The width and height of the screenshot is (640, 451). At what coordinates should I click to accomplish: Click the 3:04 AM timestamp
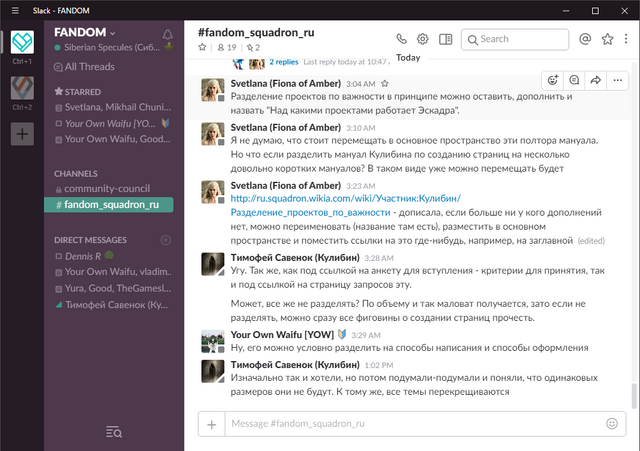[360, 84]
